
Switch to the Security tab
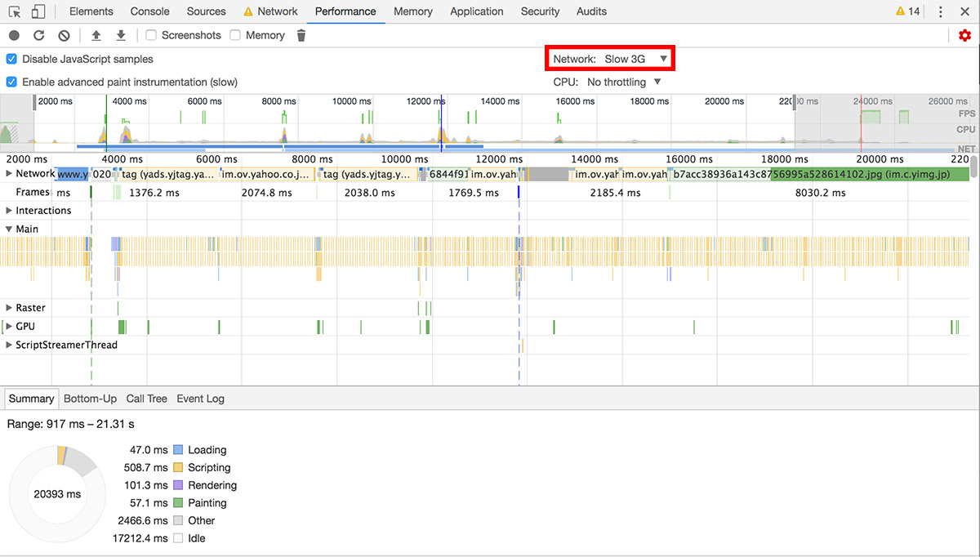coord(540,11)
